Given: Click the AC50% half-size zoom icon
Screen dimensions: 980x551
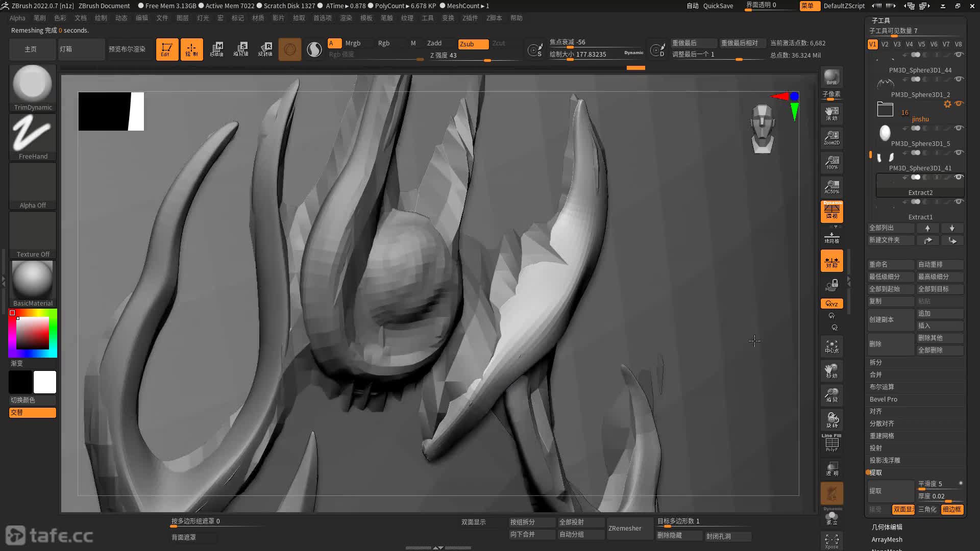Looking at the screenshot, I should tap(831, 187).
